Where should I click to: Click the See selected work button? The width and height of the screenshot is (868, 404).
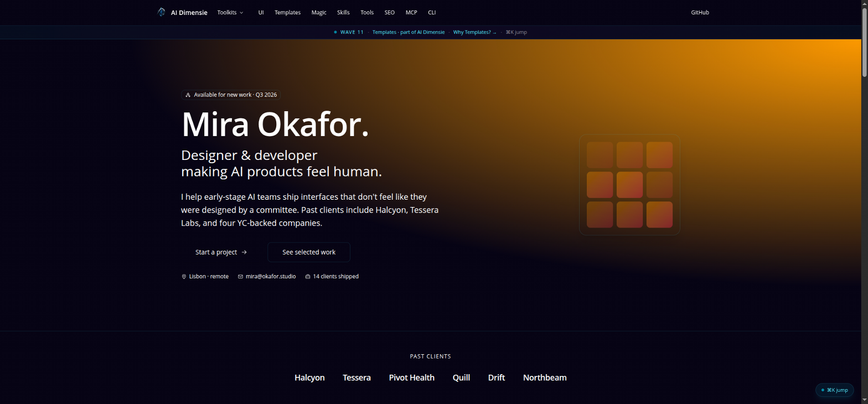coord(309,252)
